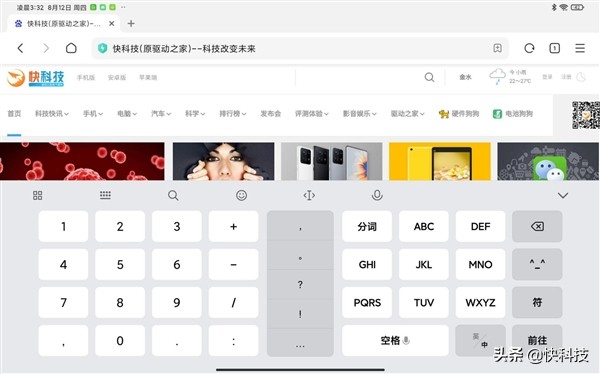Expand the 汽车 nav dropdown
Screen dimensions: 600x374
click(161, 114)
